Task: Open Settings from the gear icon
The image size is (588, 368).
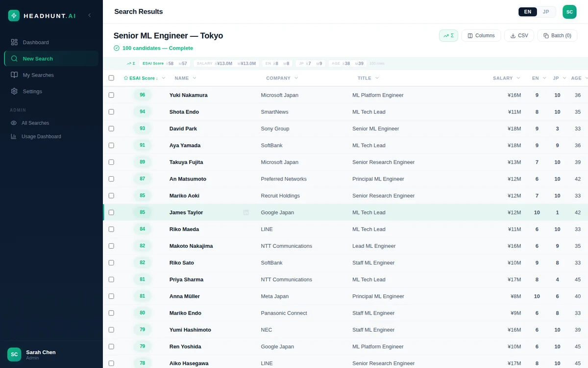Action: pyautogui.click(x=14, y=91)
